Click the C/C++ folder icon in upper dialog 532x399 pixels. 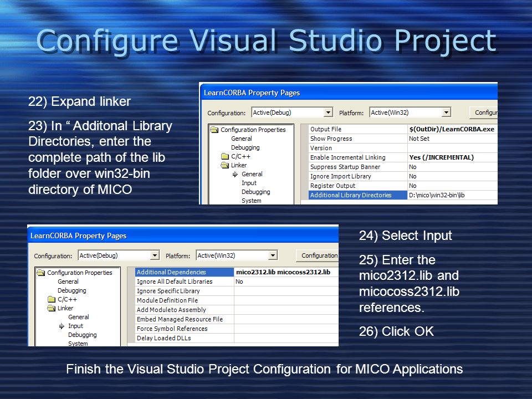point(225,156)
